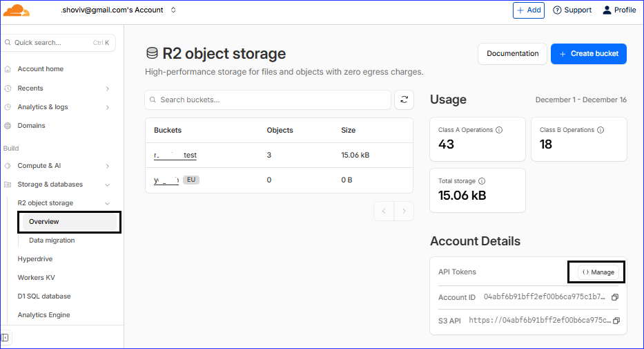Click Class B Operations info icon

tap(601, 129)
